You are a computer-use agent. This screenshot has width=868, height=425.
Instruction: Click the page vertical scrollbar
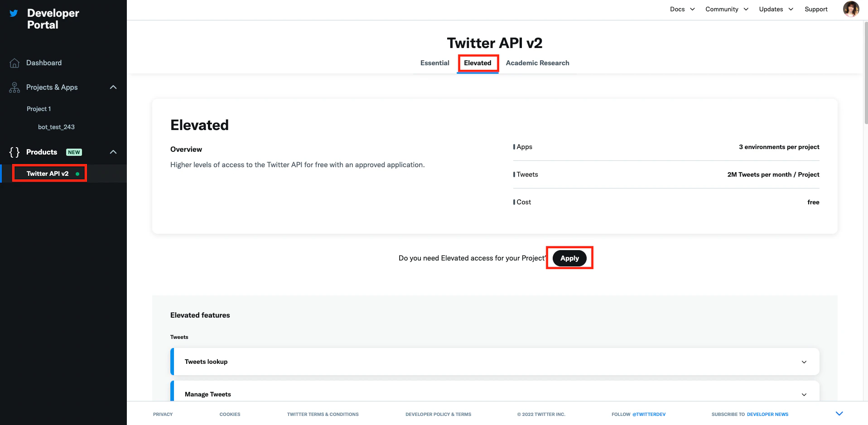click(865, 72)
